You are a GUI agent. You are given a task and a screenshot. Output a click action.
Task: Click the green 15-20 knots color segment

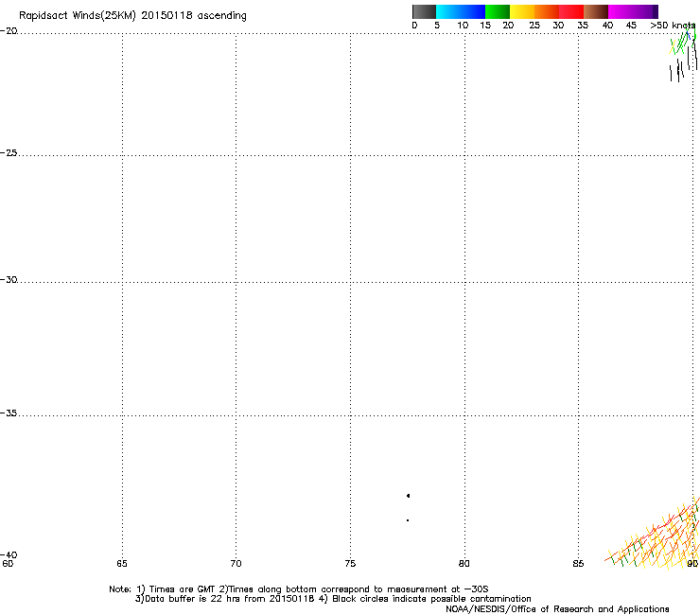(x=498, y=11)
